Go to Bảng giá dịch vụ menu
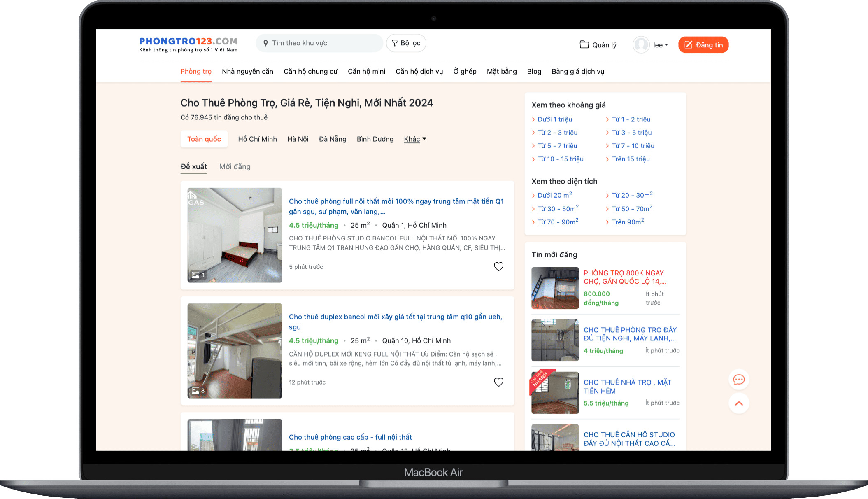This screenshot has height=499, width=868. (x=578, y=72)
